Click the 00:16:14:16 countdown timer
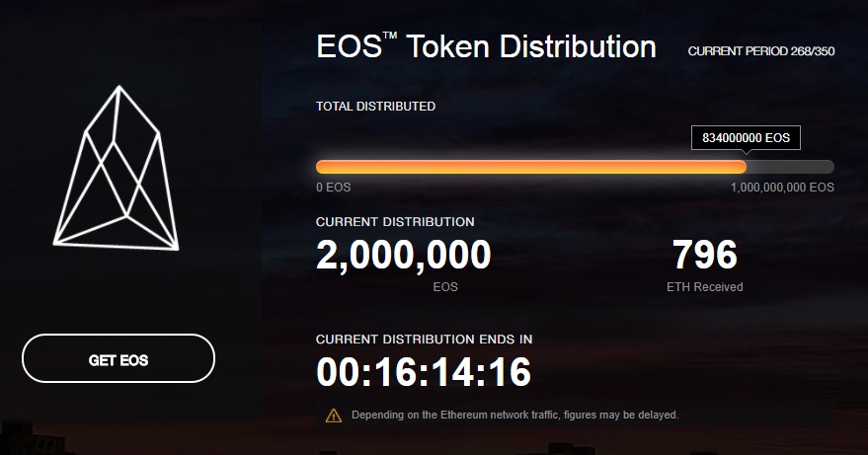868x455 pixels. (x=424, y=372)
